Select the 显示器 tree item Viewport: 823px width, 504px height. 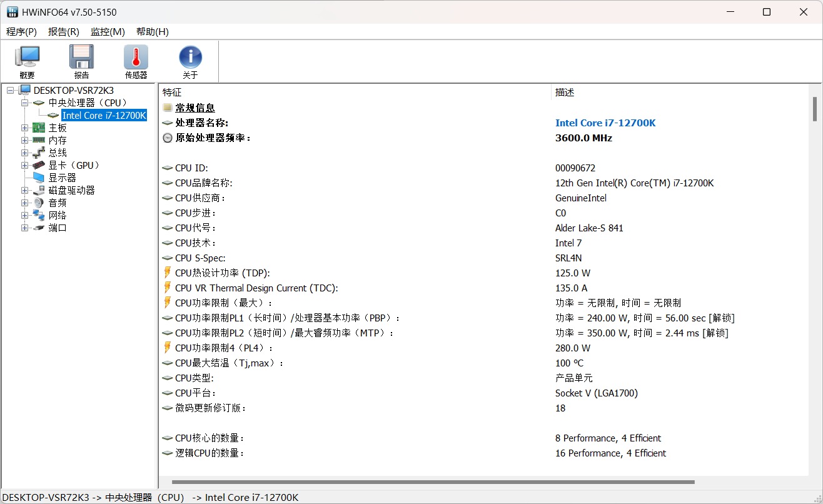(63, 178)
